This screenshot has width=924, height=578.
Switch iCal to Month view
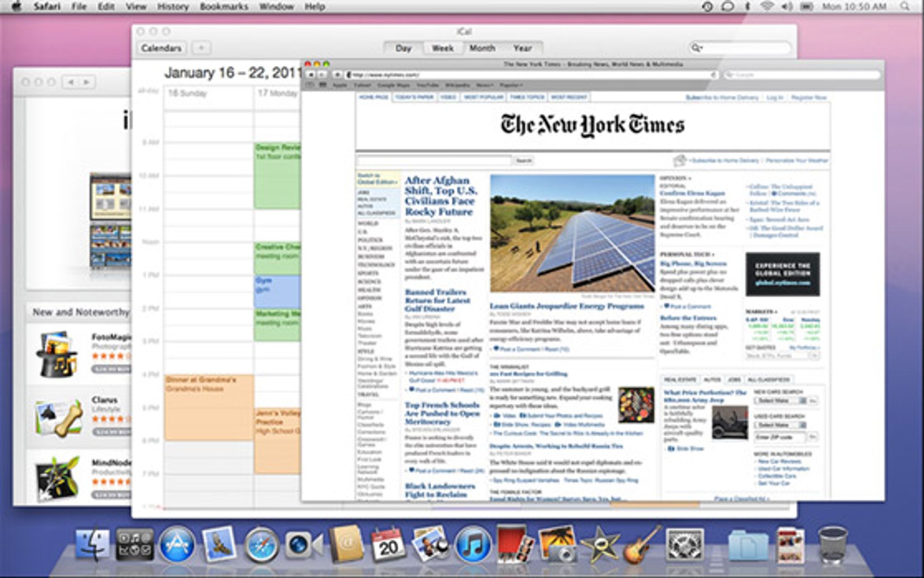482,48
